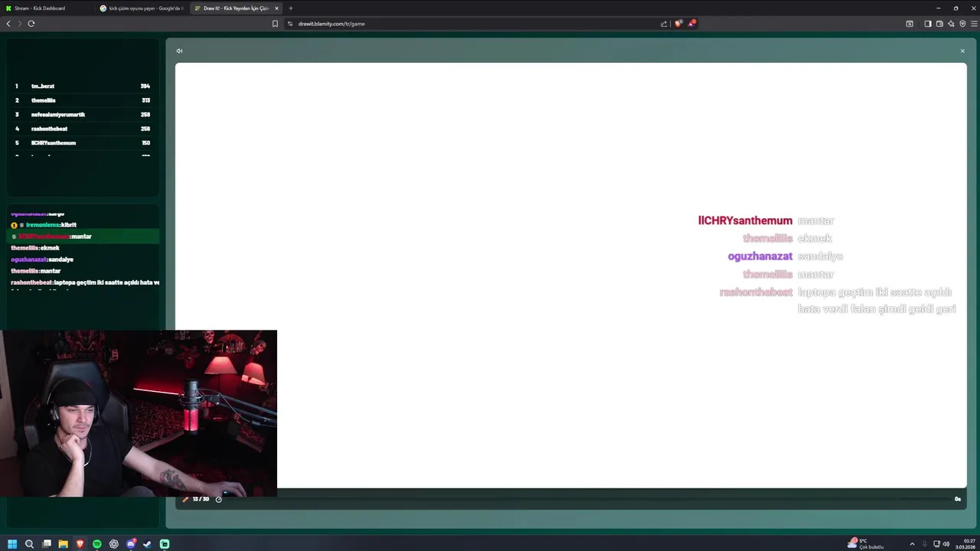Screen dimensions: 980x551
Task: Click IICHRYsanthemum name in canvas overlay
Action: [745, 220]
